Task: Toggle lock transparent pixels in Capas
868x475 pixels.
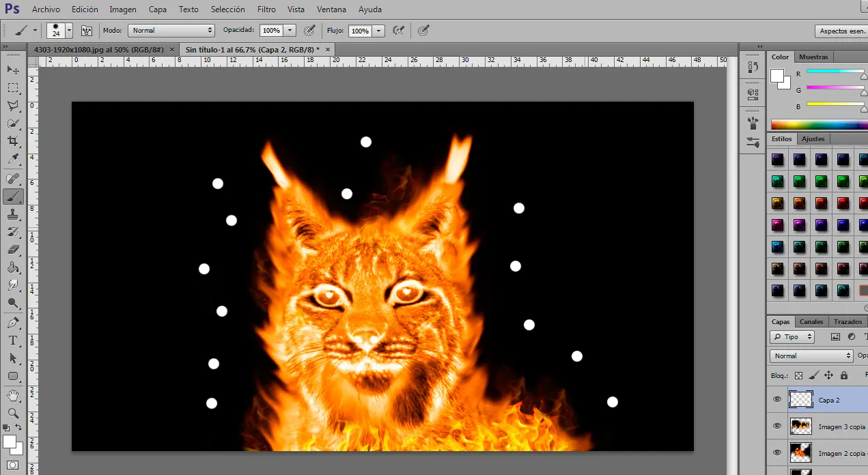Action: (x=798, y=375)
